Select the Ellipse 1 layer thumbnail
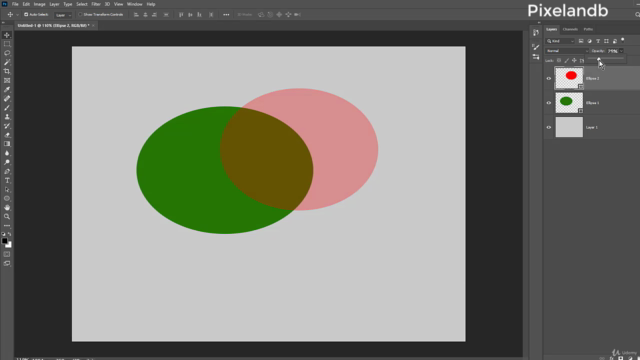 coord(569,102)
